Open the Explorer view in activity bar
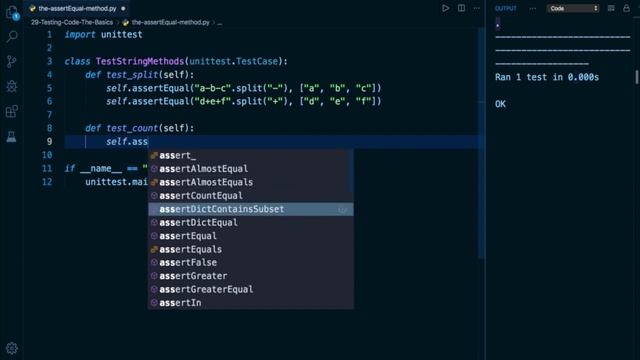 (12, 12)
